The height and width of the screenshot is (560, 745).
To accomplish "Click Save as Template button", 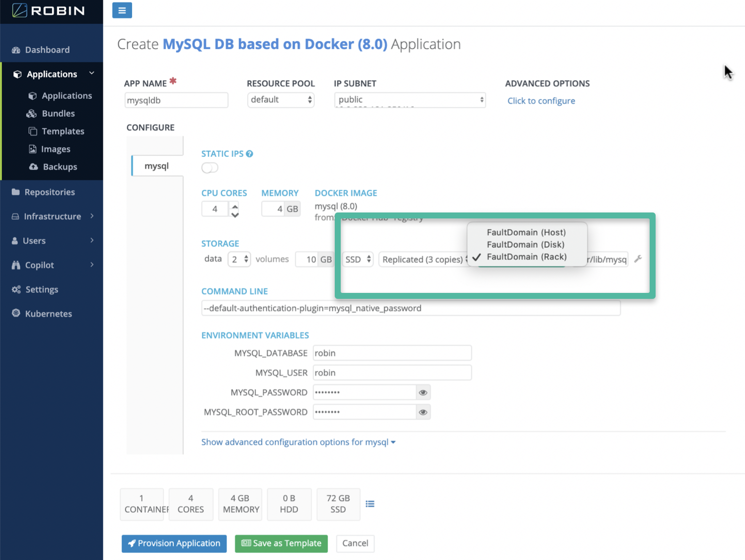I will tap(281, 544).
